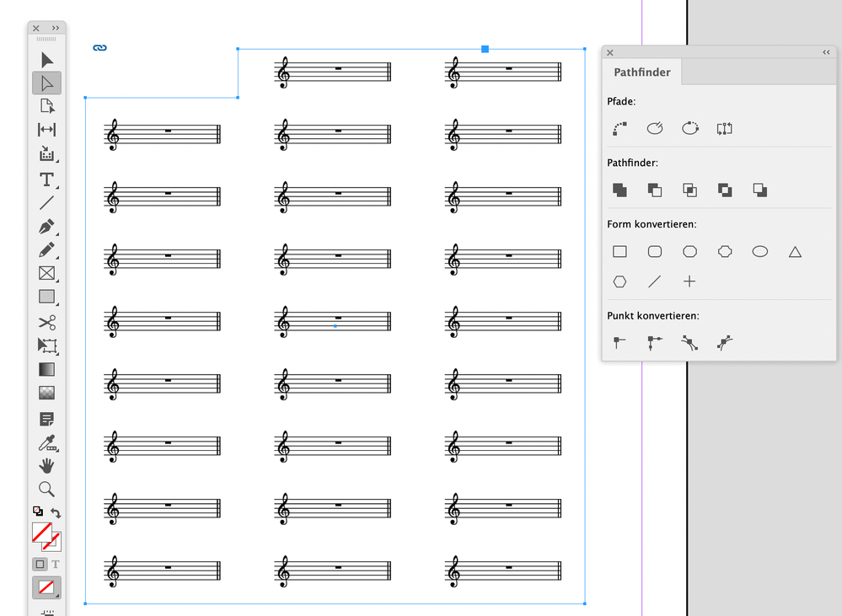The height and width of the screenshot is (616, 842).
Task: Select the Gap tool
Action: click(x=46, y=130)
